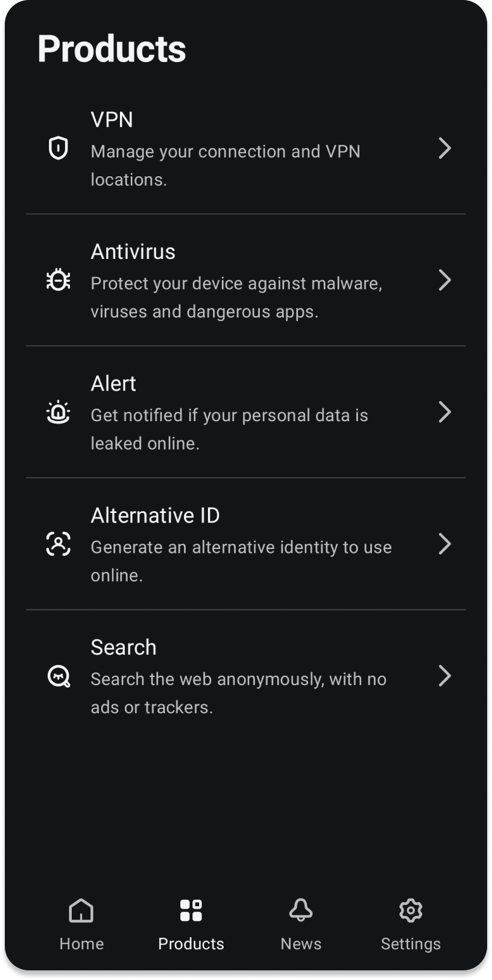Tap the News bell icon
The height and width of the screenshot is (980, 492).
[x=301, y=910]
